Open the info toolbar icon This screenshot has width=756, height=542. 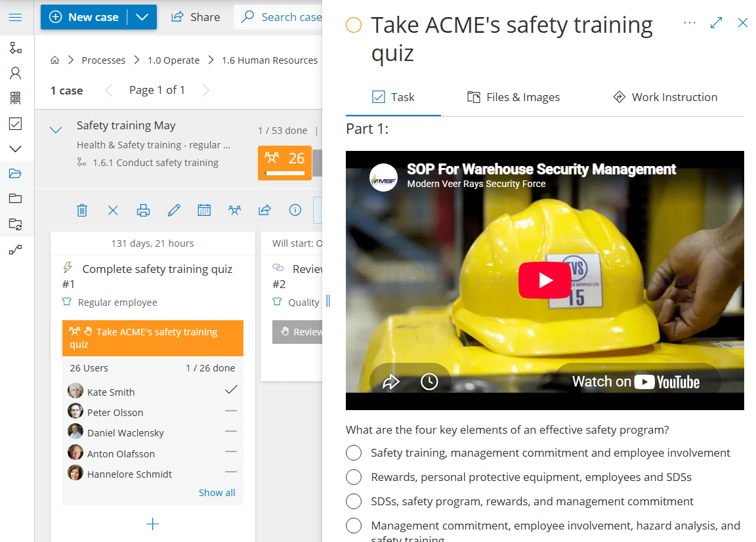295,210
